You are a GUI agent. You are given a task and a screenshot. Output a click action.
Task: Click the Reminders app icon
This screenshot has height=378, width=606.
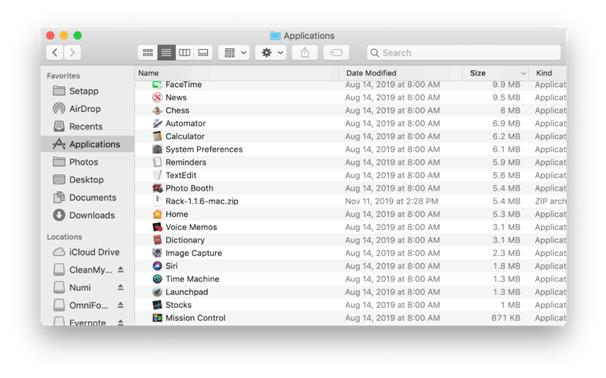(x=157, y=162)
